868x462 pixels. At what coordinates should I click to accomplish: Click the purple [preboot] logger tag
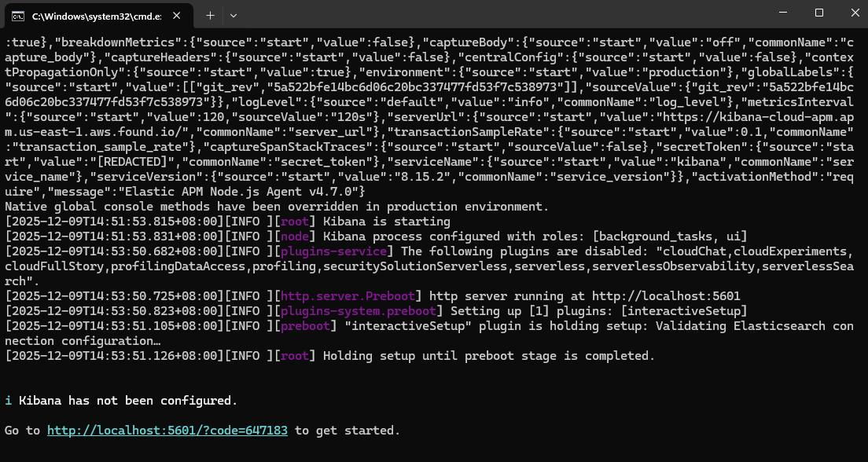pyautogui.click(x=306, y=326)
